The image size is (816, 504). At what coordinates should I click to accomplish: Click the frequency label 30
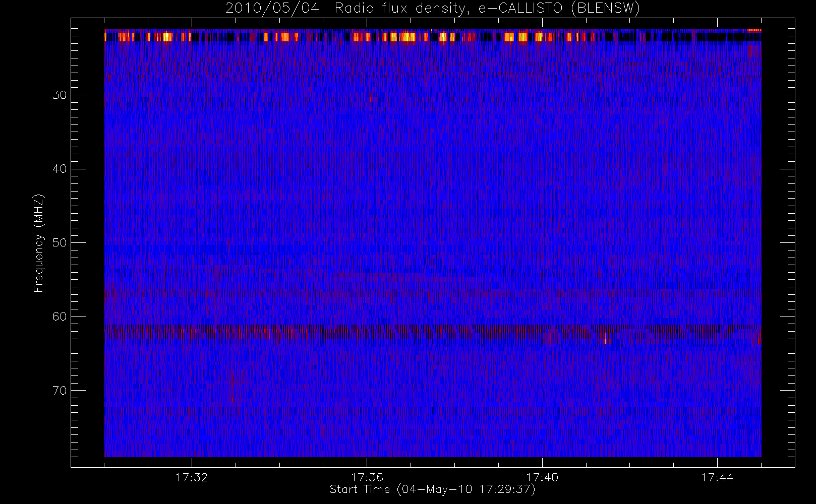coord(60,95)
